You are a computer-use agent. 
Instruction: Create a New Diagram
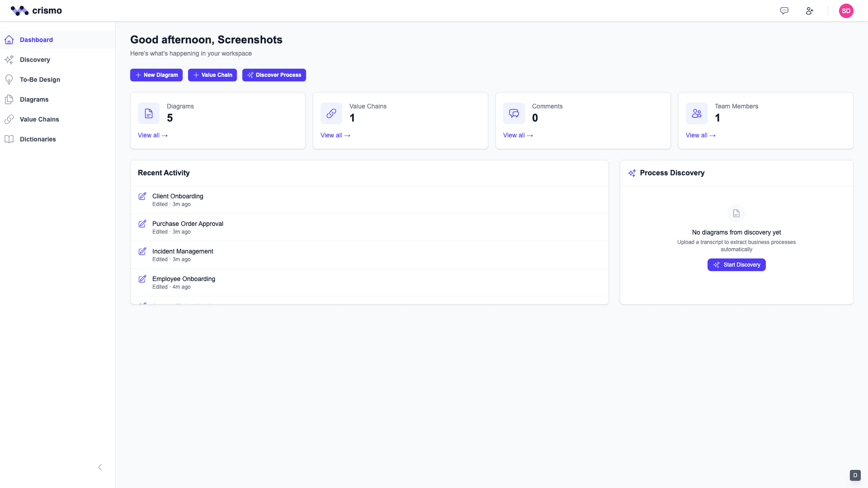tap(156, 75)
